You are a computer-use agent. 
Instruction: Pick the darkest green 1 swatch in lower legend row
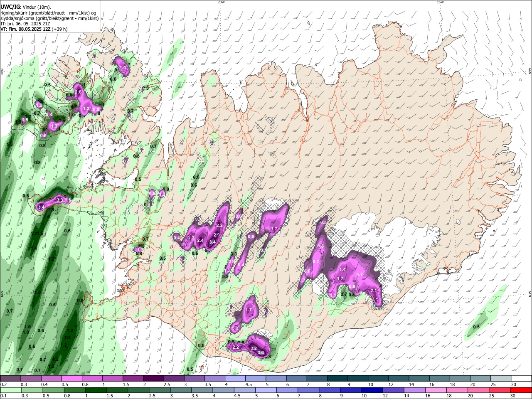[96, 390]
